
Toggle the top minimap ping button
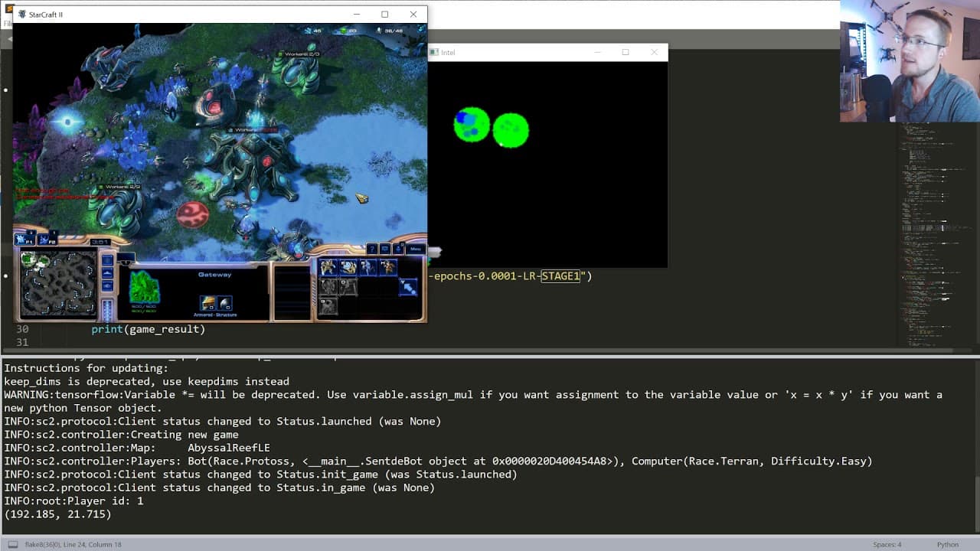[107, 260]
